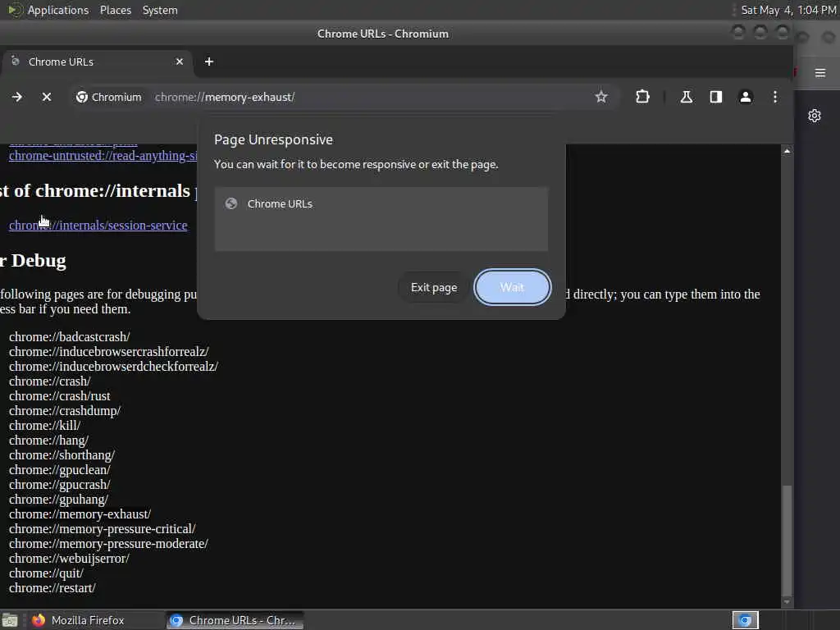This screenshot has width=840, height=630.
Task: Go forward with the arrow icon
Action: coord(17,97)
